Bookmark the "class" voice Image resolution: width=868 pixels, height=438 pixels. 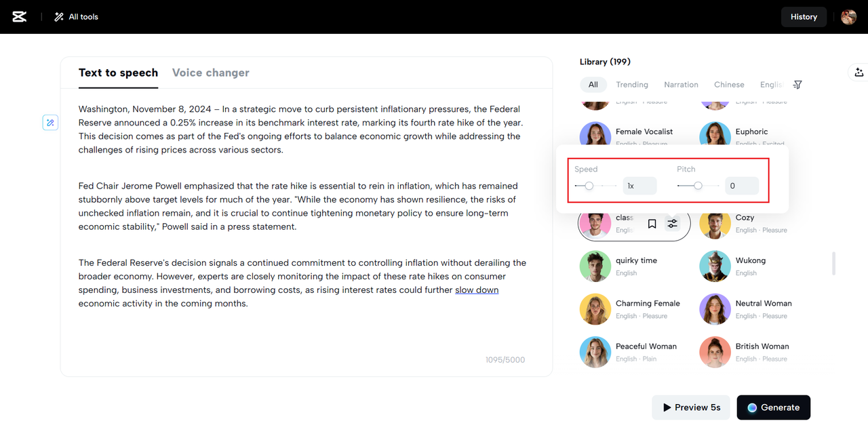652,223
